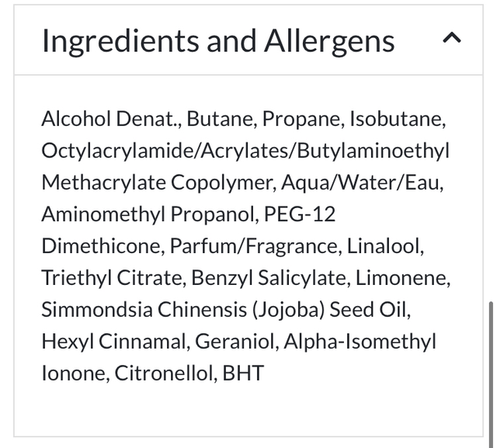
Task: Click the Triethyl Citrate ingredient
Action: (x=112, y=278)
